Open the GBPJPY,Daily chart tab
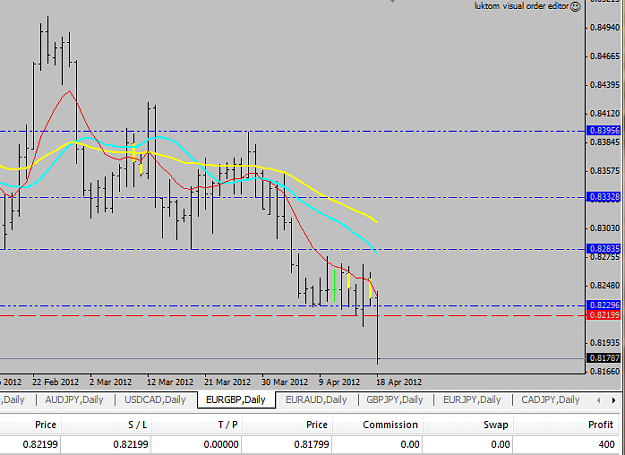 coord(395,400)
